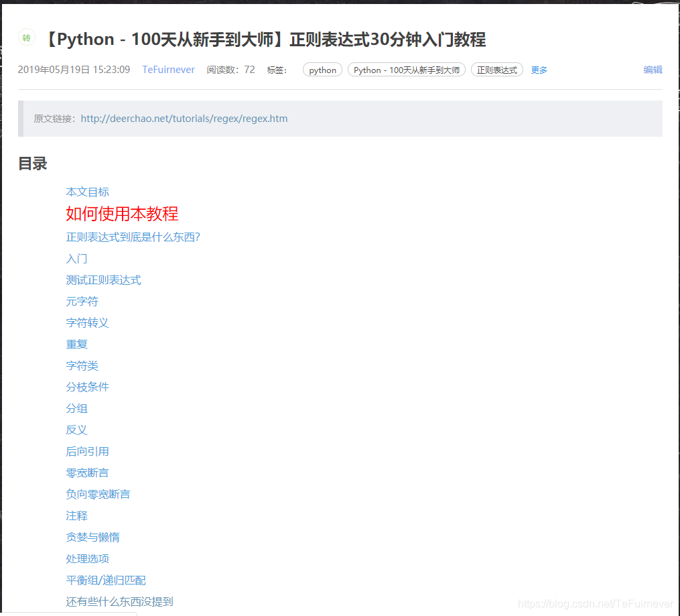Open the 本文目标 section link
The image size is (680, 616).
click(88, 192)
